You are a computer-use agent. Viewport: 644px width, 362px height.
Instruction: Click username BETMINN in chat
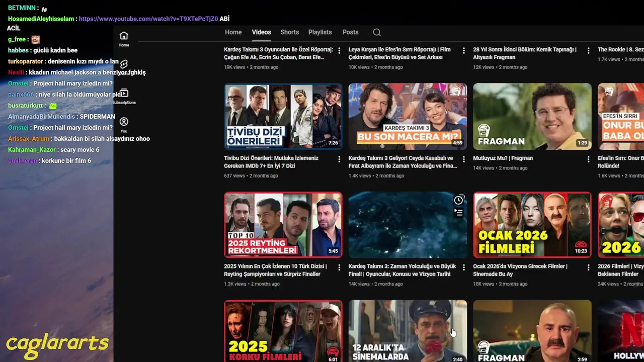click(22, 8)
